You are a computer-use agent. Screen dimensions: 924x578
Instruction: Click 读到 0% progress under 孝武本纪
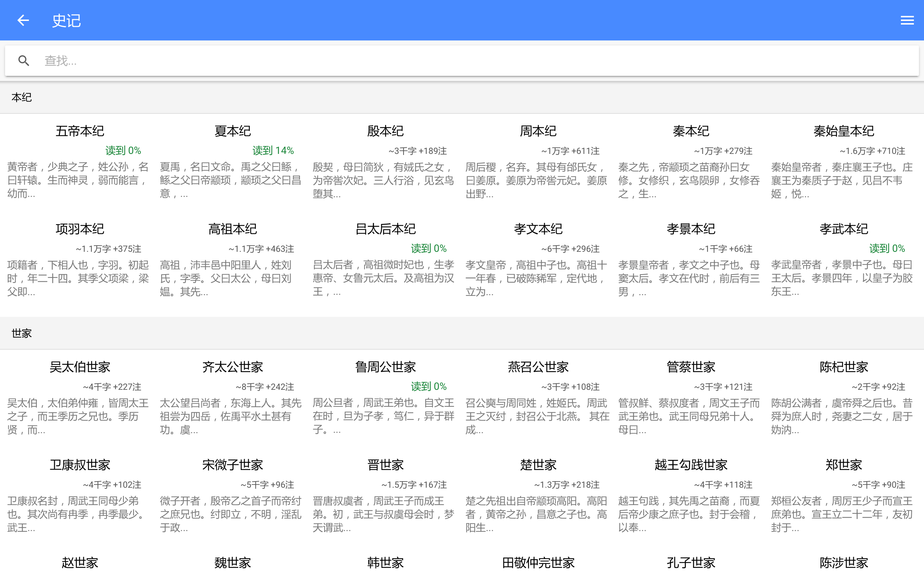pos(887,249)
